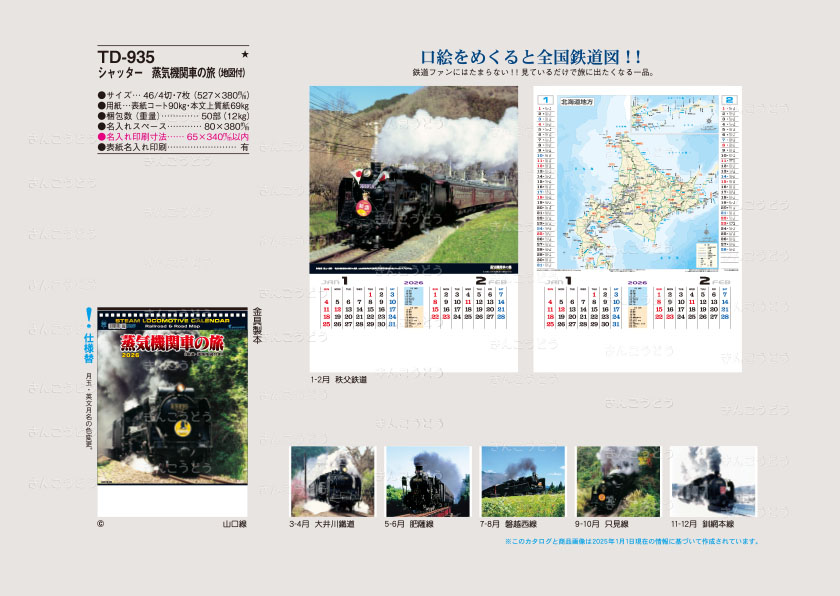Click the month 1 tab on map page

coord(545,100)
